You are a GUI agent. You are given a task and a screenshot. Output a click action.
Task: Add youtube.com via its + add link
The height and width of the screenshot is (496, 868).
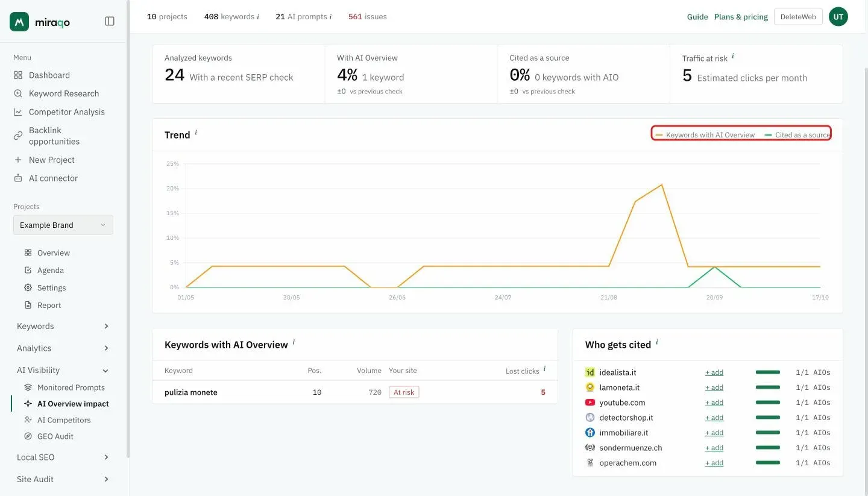[x=714, y=403]
